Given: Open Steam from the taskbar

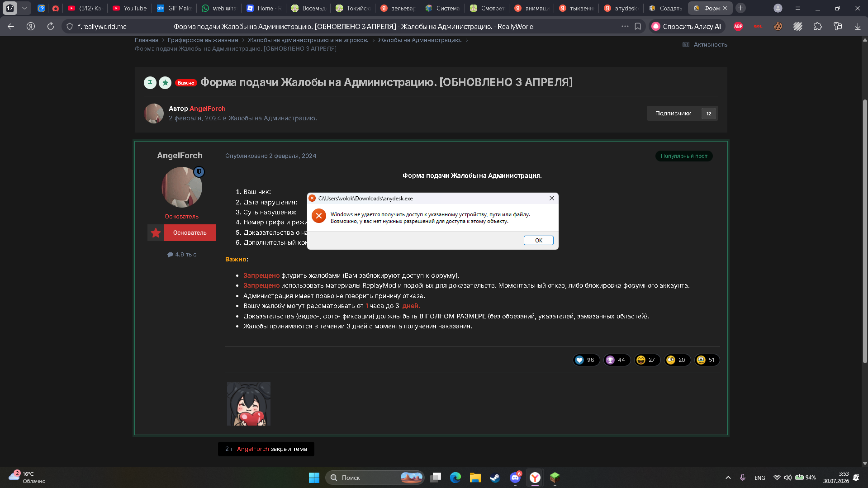Looking at the screenshot, I should pyautogui.click(x=495, y=478).
